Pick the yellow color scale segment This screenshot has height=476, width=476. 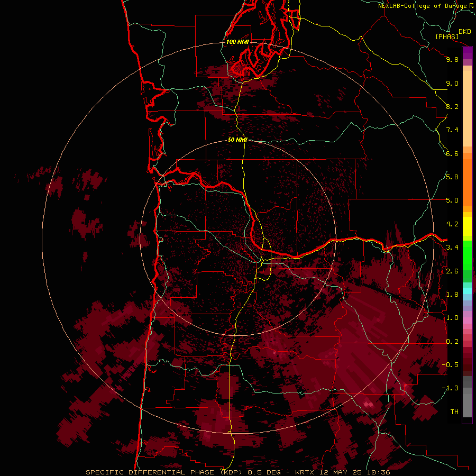tap(467, 226)
